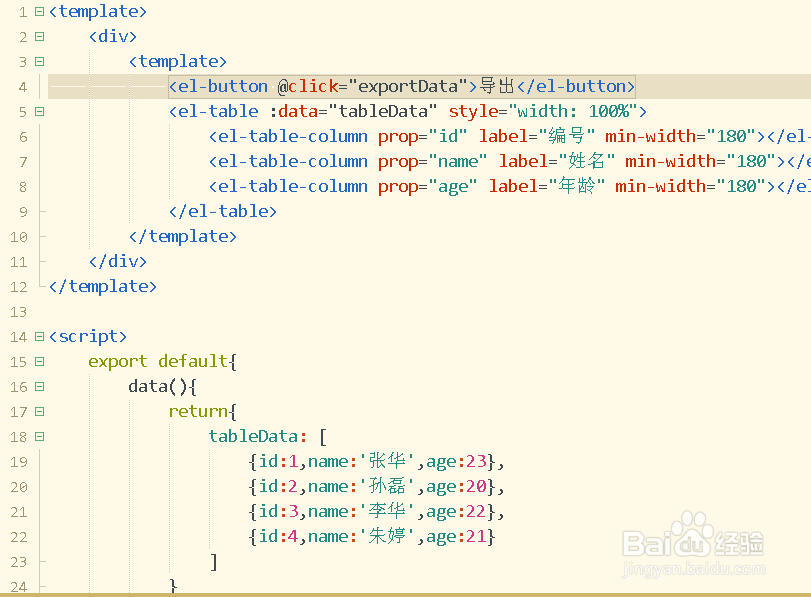
Task: Click min-width="180" on line 8
Action: tap(691, 186)
